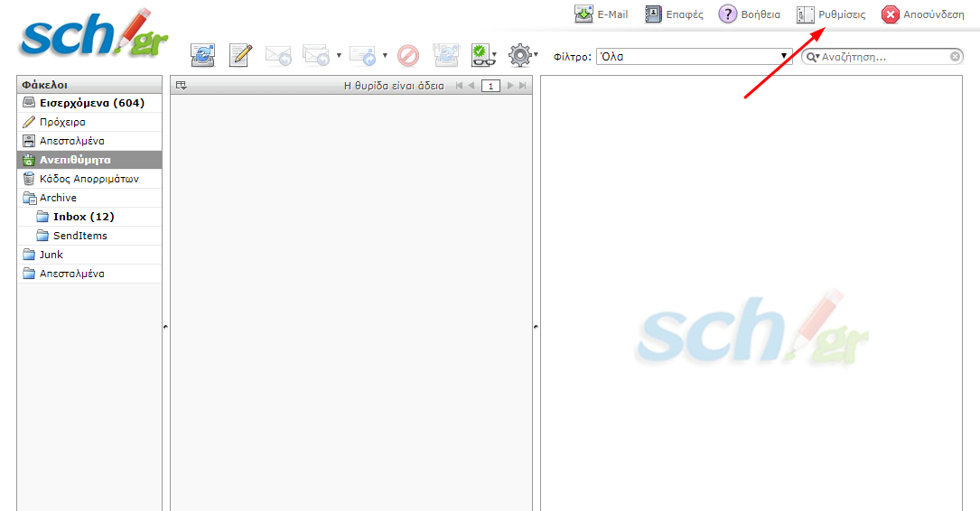Open the forward options arrow
This screenshot has height=511, width=980.
point(385,55)
